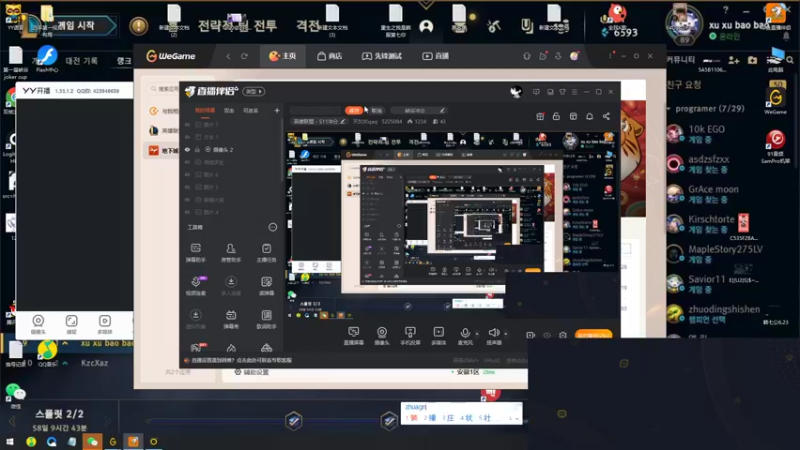The height and width of the screenshot is (450, 800).
Task: Click the 대전 기록 link in League client
Action: point(82,61)
